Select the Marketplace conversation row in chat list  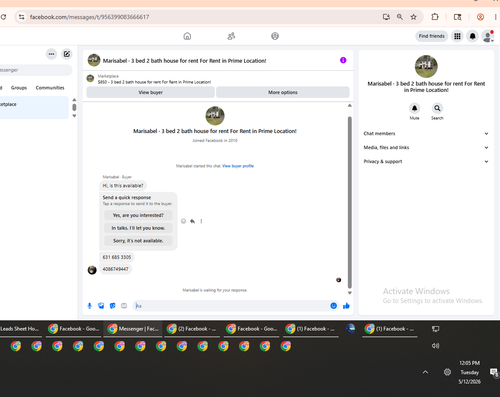pyautogui.click(x=34, y=107)
